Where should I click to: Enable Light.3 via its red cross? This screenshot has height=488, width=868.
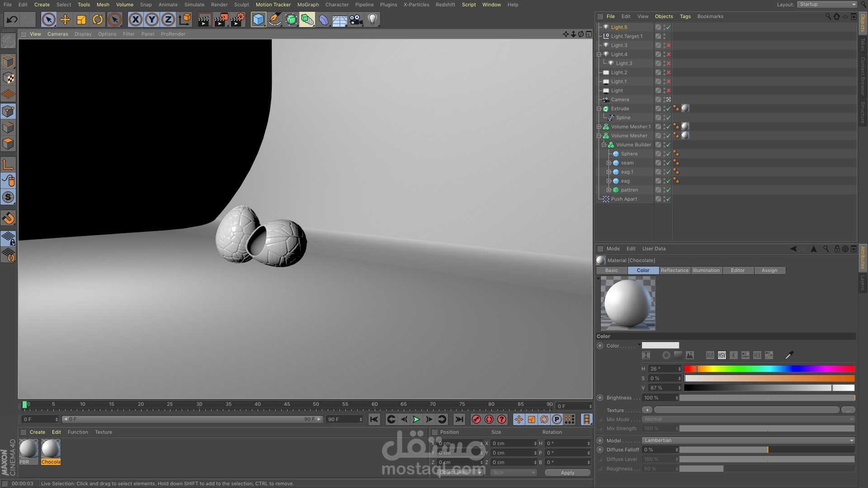[x=669, y=45]
